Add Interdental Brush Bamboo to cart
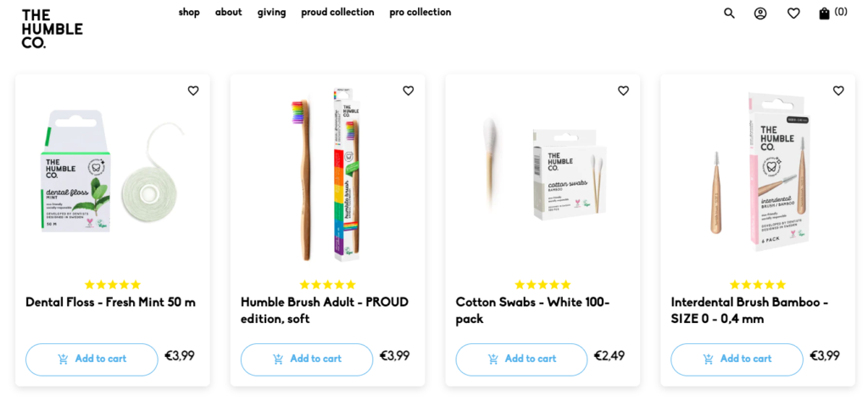Screen dimensions: 868x401 pyautogui.click(x=737, y=359)
